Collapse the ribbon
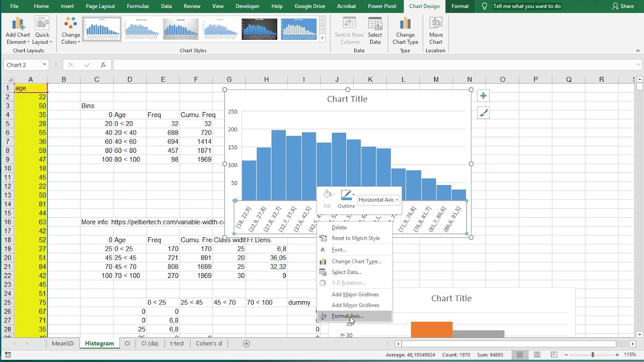The height and width of the screenshot is (362, 644). pos(638,50)
